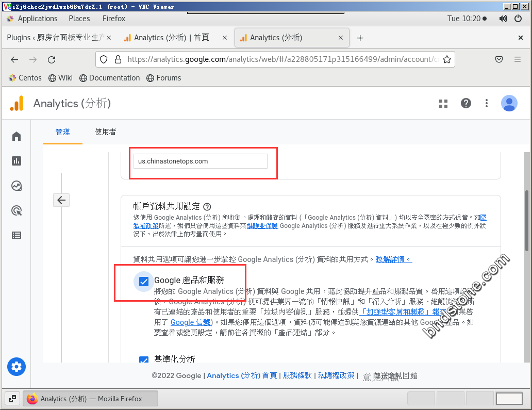
Task: Open the Configure table sidebar icon
Action: [16, 235]
